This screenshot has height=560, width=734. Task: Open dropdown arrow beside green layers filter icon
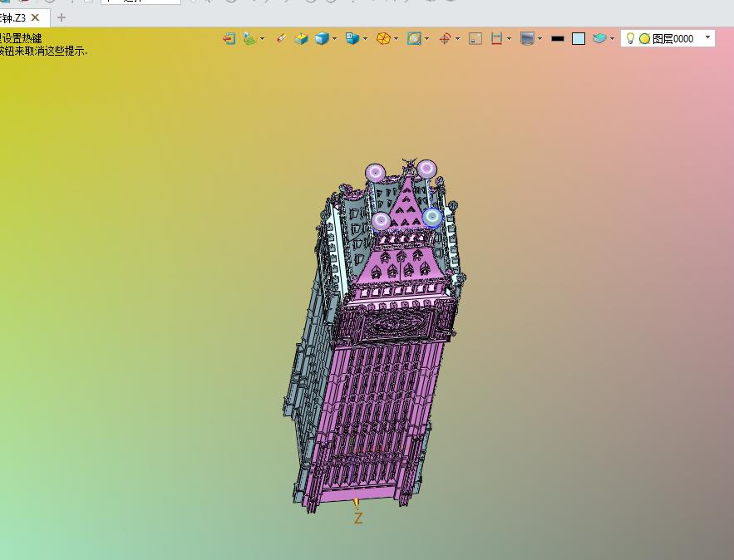tap(262, 38)
